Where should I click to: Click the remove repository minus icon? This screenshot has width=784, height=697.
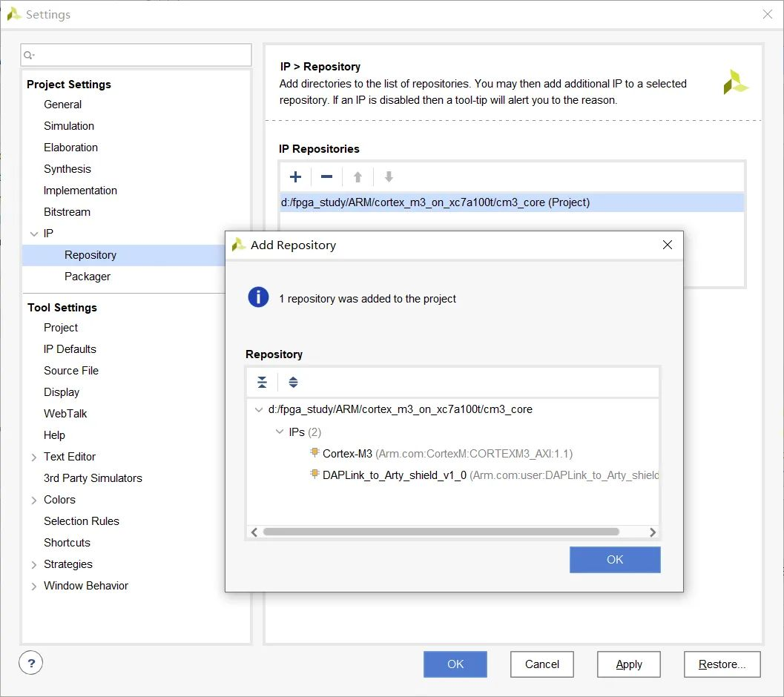[x=326, y=177]
